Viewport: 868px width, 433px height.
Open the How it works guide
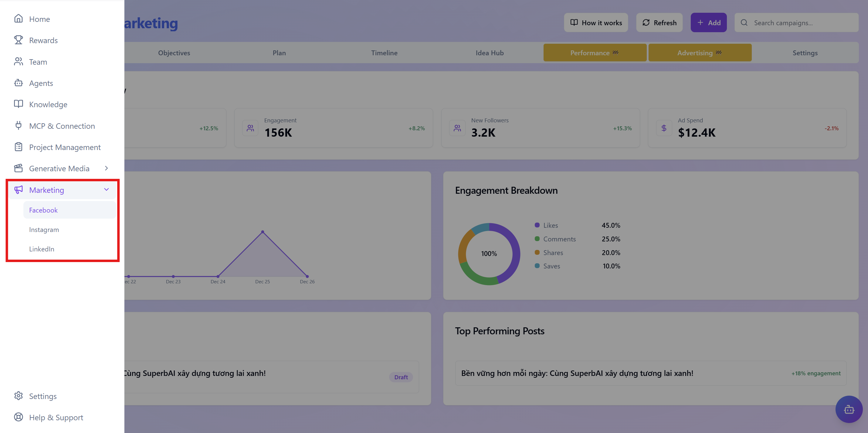pyautogui.click(x=596, y=22)
